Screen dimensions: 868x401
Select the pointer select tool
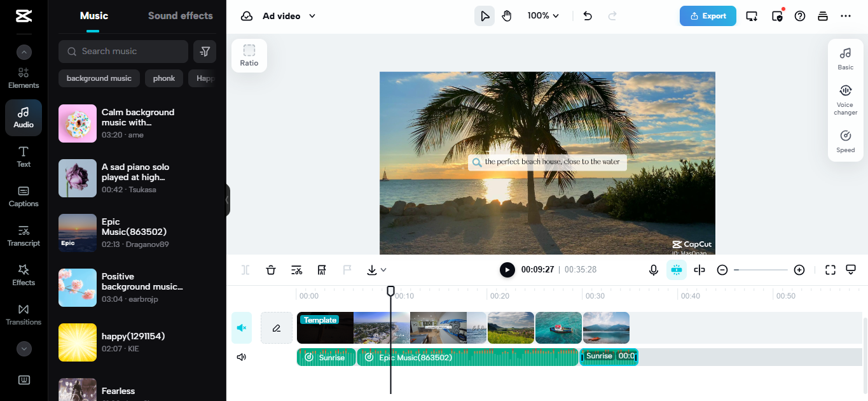coord(485,16)
